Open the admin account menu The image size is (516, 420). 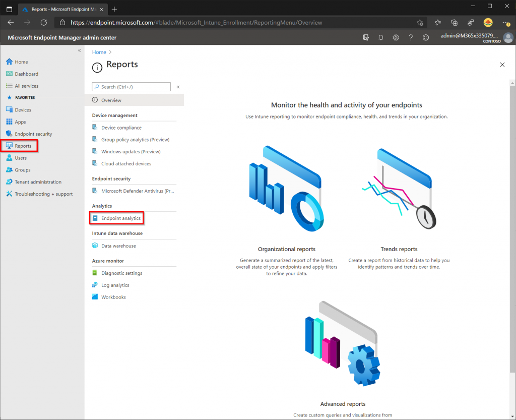click(476, 37)
